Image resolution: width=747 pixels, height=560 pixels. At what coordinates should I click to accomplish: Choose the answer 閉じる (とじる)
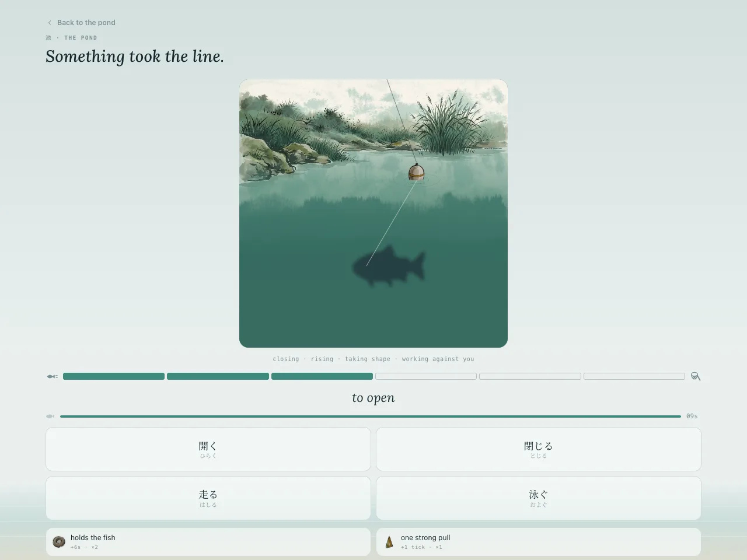538,449
